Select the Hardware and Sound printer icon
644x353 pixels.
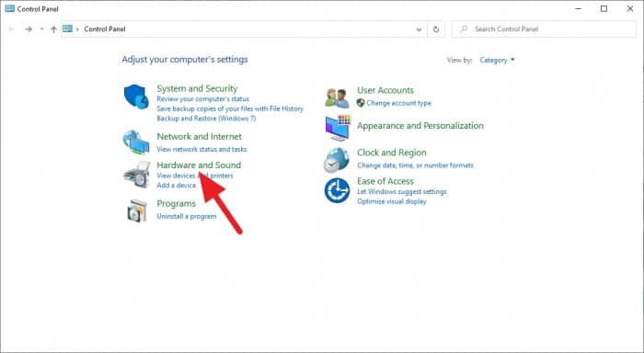coord(137,175)
